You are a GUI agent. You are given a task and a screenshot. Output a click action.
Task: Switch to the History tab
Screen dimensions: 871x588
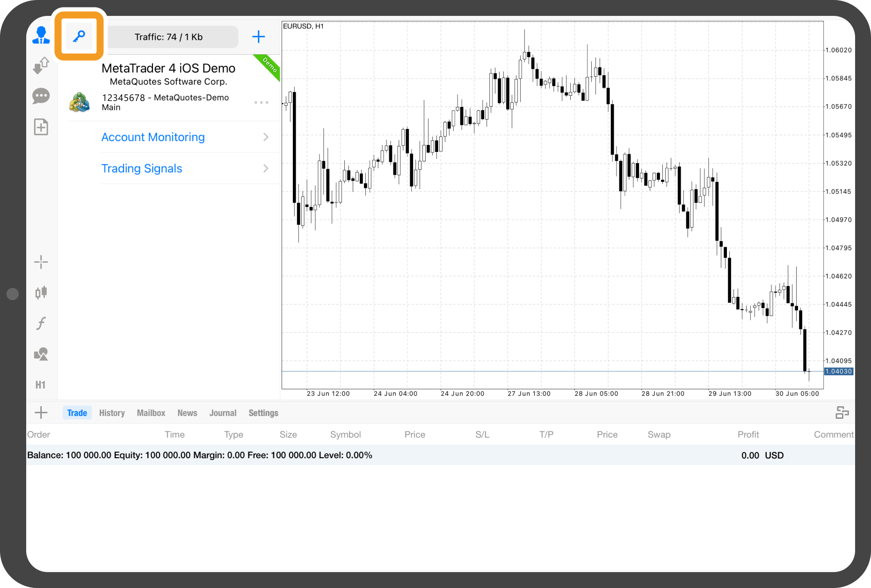(x=112, y=413)
